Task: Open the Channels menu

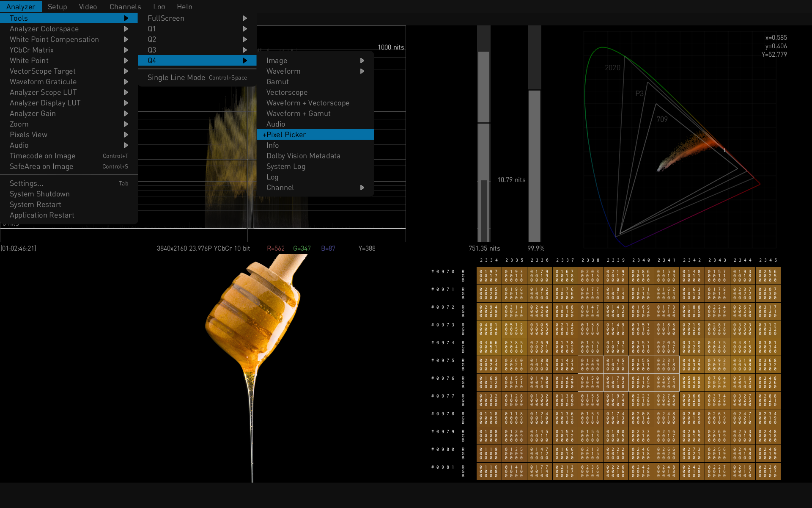Action: (x=125, y=7)
